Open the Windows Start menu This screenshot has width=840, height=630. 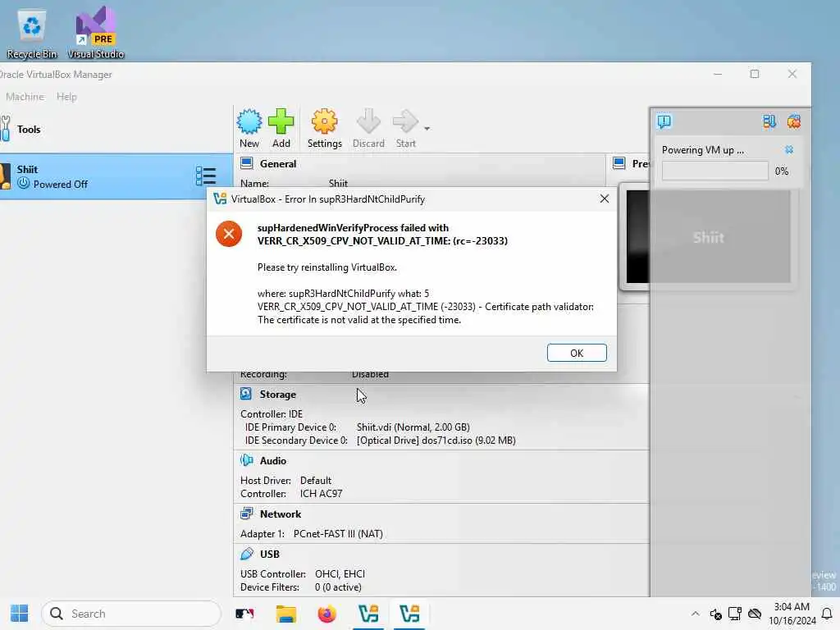(x=20, y=614)
